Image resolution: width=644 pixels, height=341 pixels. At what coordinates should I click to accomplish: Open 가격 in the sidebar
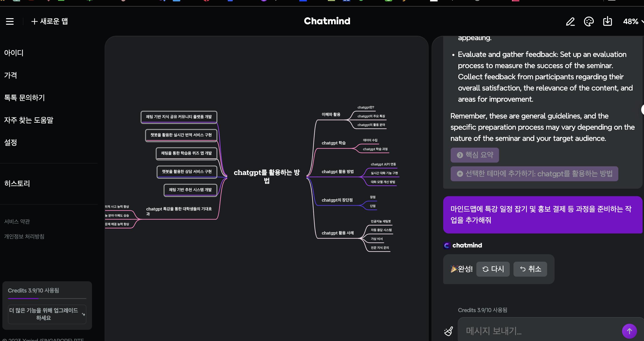pyautogui.click(x=11, y=75)
